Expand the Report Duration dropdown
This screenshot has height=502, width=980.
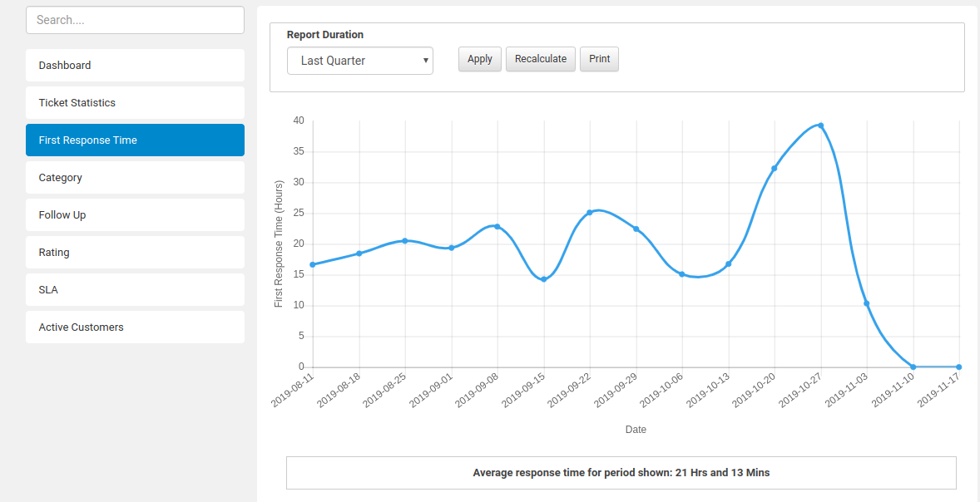point(359,61)
